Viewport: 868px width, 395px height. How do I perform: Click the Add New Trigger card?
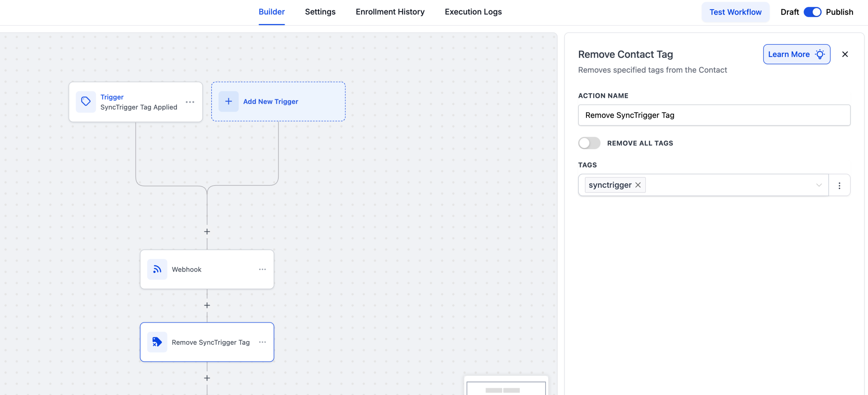pyautogui.click(x=278, y=101)
